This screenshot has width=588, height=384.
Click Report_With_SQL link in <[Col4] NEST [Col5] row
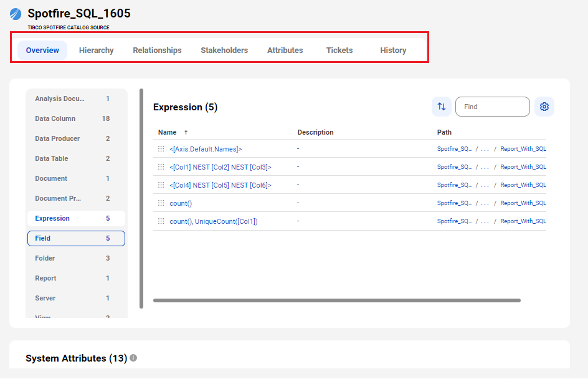(523, 185)
